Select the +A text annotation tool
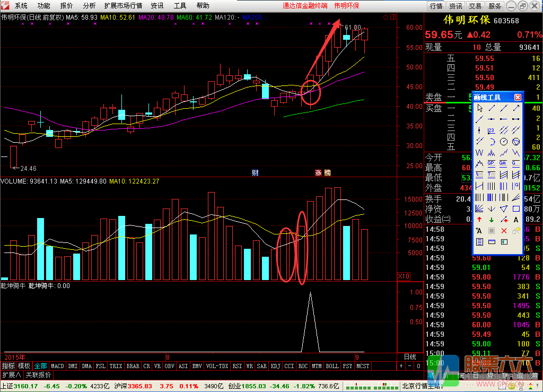 (479, 231)
